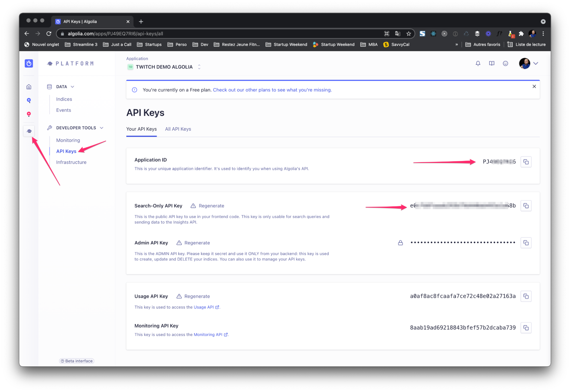Open the Recommend pin icon in sidebar

(x=29, y=114)
